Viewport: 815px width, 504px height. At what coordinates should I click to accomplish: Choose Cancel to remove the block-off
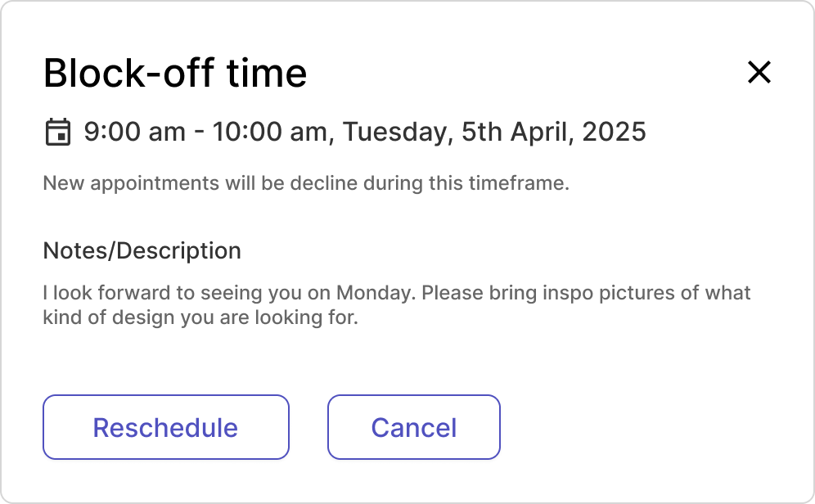pyautogui.click(x=413, y=426)
